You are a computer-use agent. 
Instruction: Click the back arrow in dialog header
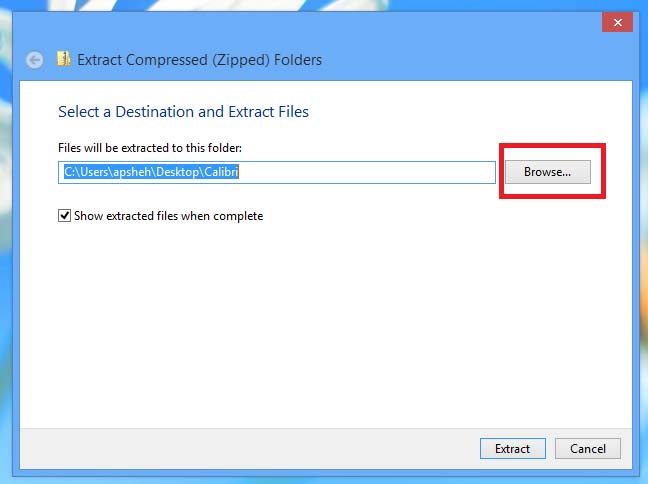pyautogui.click(x=35, y=60)
